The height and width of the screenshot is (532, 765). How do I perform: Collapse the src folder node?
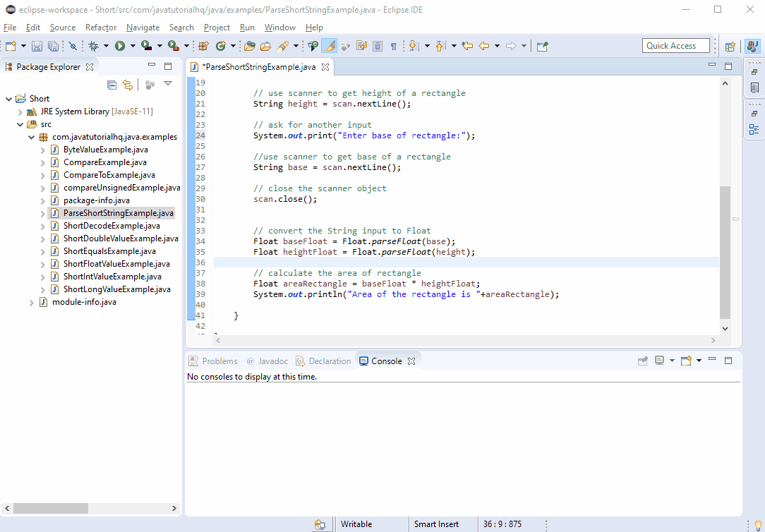20,124
